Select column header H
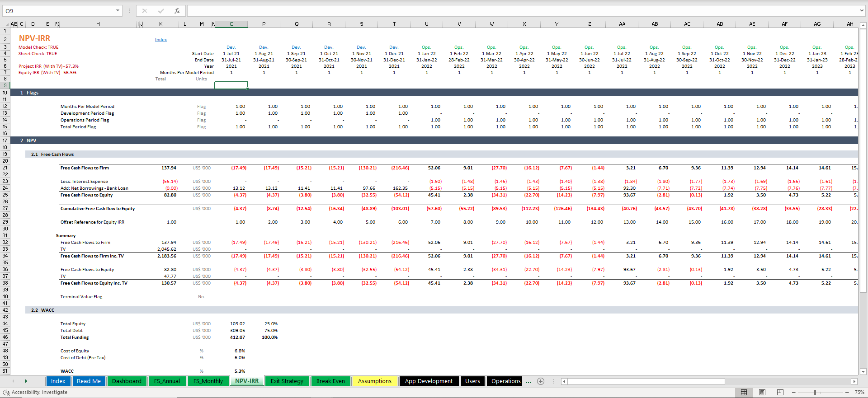The image size is (868, 398). 98,24
